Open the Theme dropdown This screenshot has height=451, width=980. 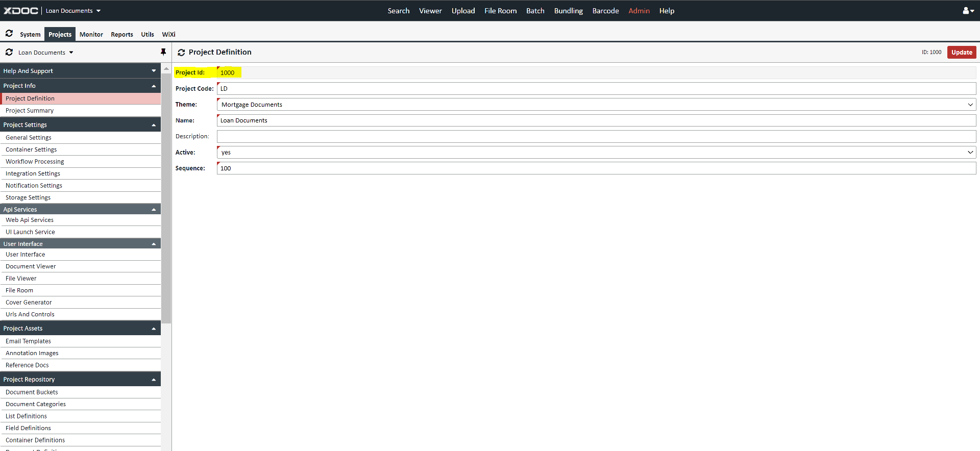(596, 105)
